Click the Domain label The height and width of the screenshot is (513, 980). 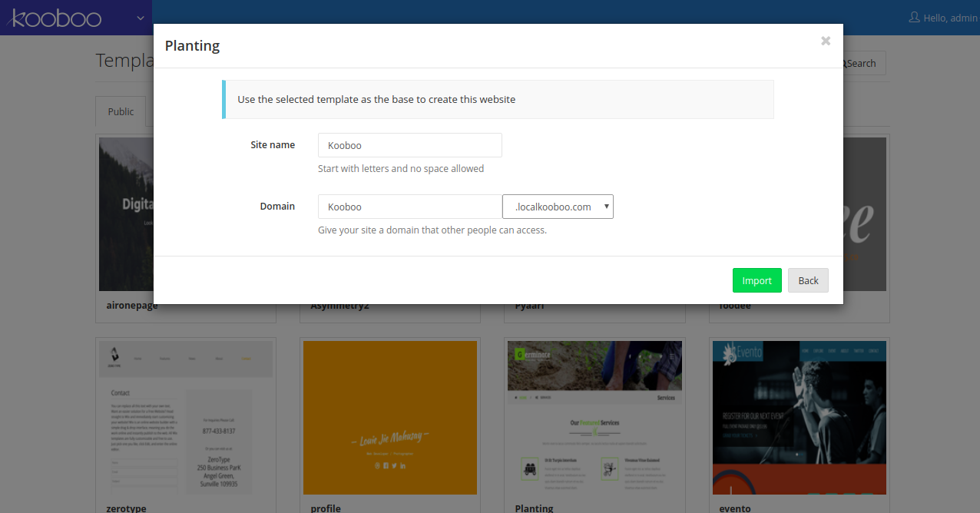277,206
